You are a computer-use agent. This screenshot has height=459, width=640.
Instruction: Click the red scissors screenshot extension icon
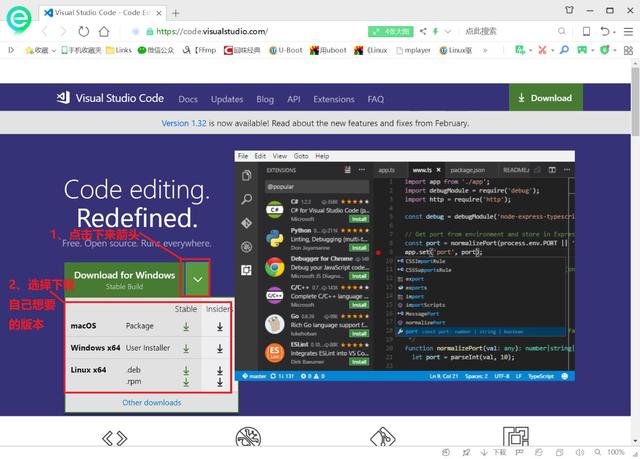[542, 50]
